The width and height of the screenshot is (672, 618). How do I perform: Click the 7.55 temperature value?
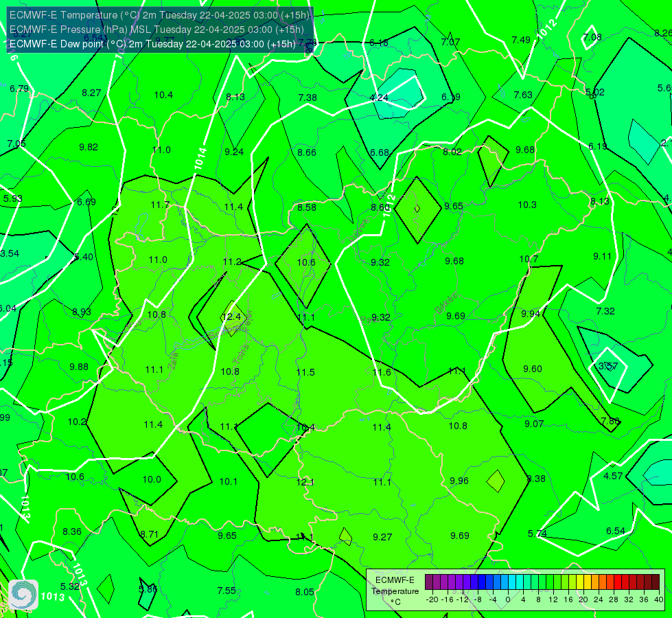point(227,591)
